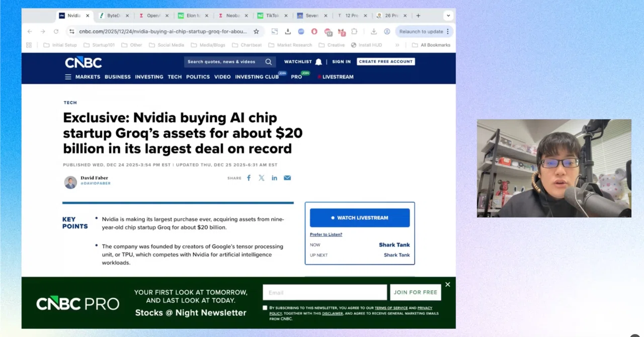Screen dimensions: 644x337
Task: Click the Sign In link
Action: pyautogui.click(x=341, y=62)
